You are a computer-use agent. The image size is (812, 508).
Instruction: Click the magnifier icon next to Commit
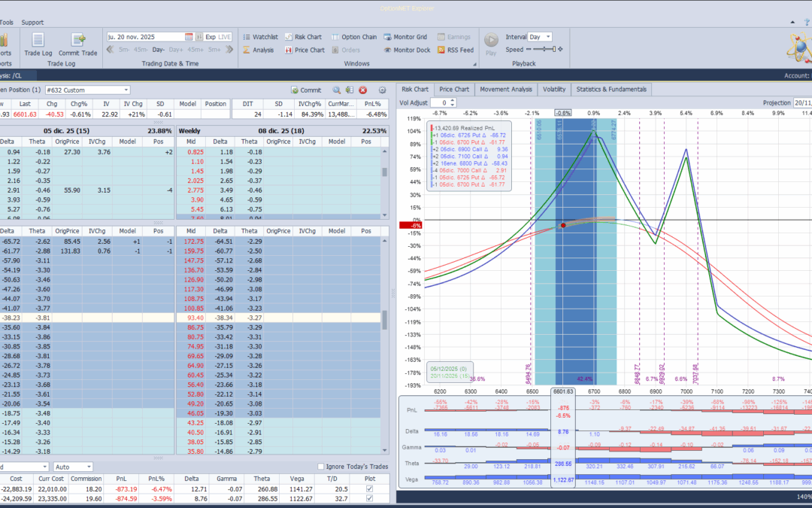point(336,90)
